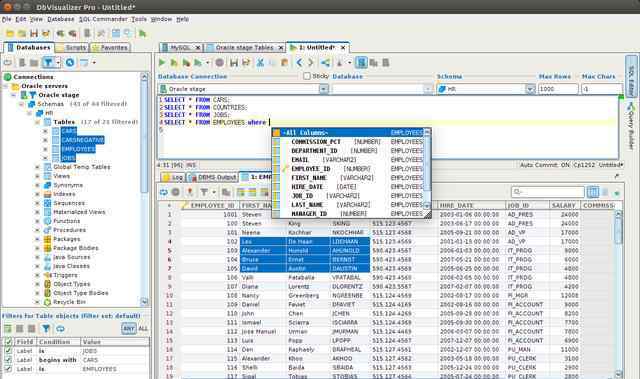Image resolution: width=640 pixels, height=379 pixels.
Task: Click the results grid search field
Action: pyautogui.click(x=548, y=192)
